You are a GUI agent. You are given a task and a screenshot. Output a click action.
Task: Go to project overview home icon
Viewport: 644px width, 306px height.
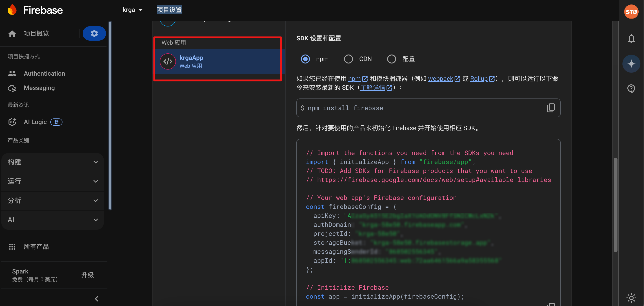pyautogui.click(x=12, y=33)
